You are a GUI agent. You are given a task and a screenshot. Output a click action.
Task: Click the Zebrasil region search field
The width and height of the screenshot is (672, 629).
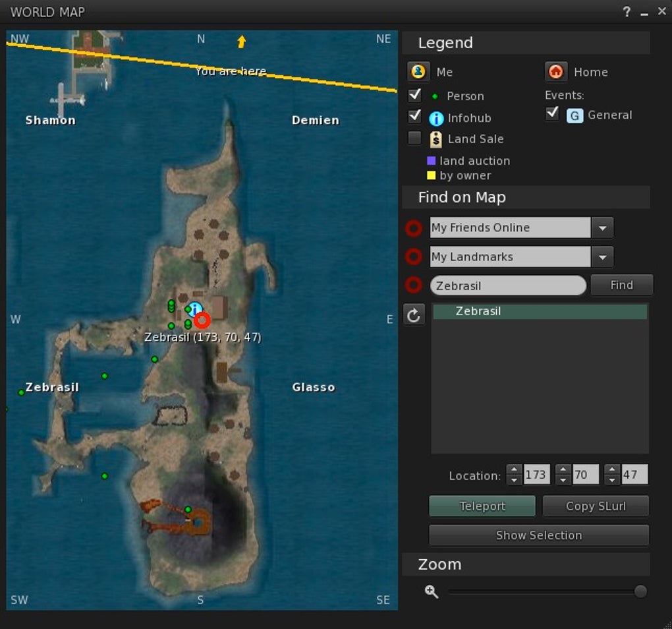508,285
